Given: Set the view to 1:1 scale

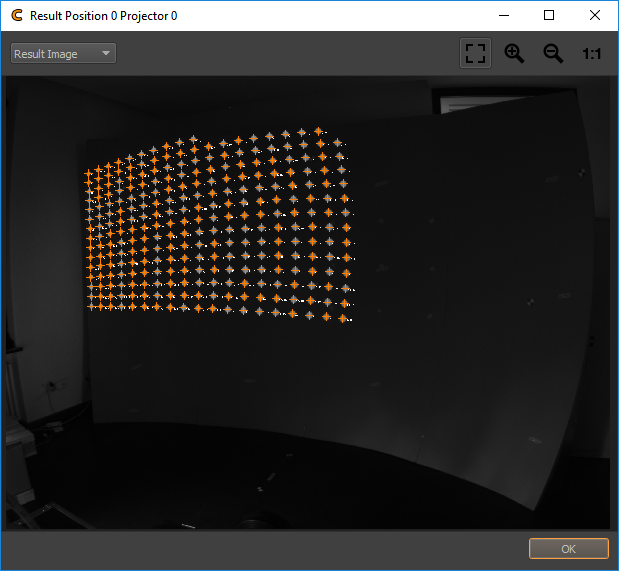Looking at the screenshot, I should click(592, 54).
